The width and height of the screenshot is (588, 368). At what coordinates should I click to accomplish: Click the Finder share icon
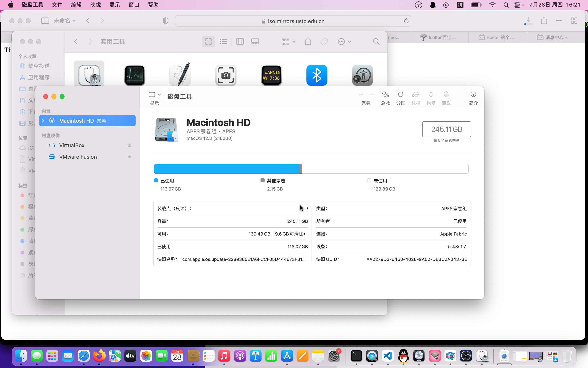[308, 41]
